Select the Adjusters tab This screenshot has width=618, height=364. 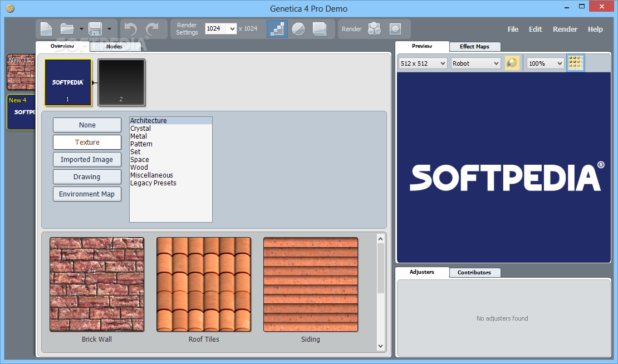point(422,272)
